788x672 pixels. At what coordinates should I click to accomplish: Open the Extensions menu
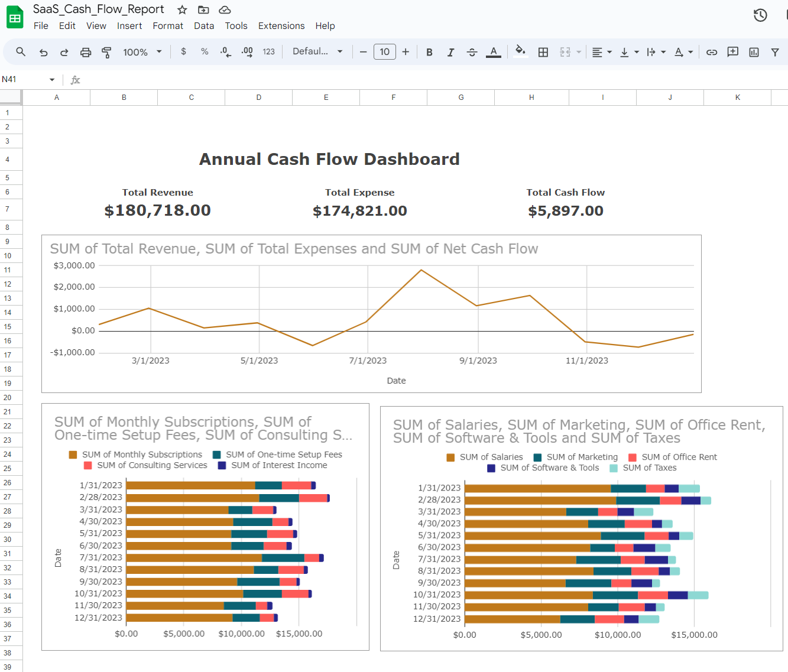pyautogui.click(x=281, y=26)
